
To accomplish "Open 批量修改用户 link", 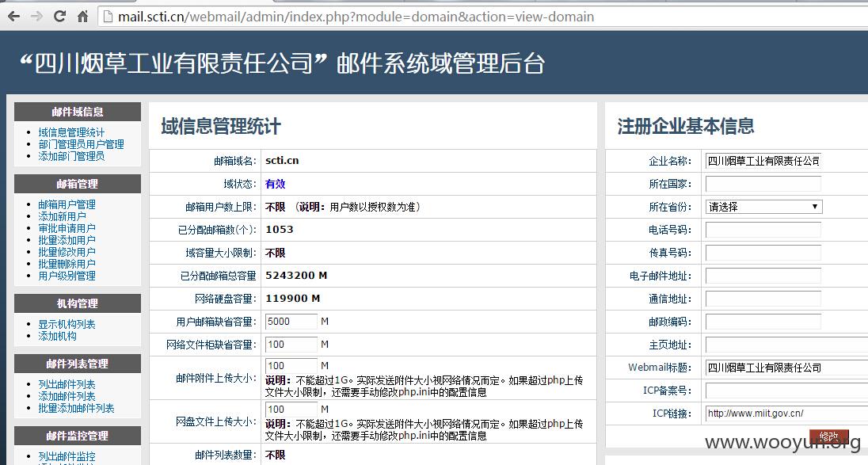I will (67, 252).
